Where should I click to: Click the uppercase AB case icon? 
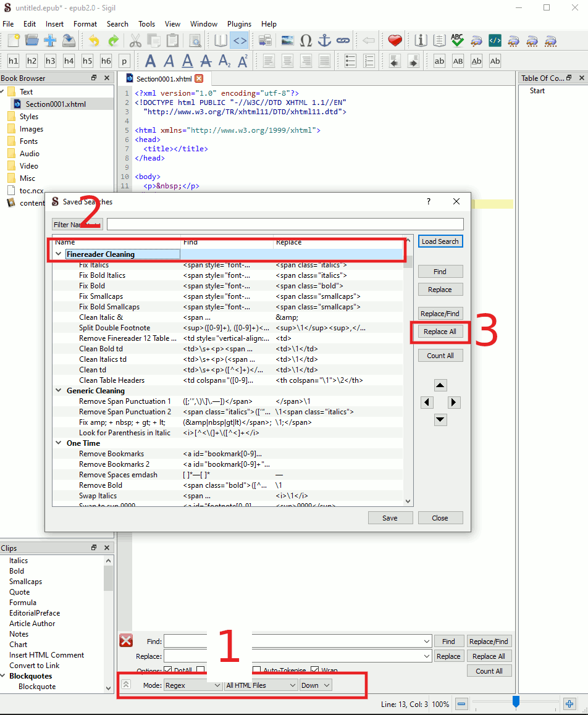tap(458, 61)
